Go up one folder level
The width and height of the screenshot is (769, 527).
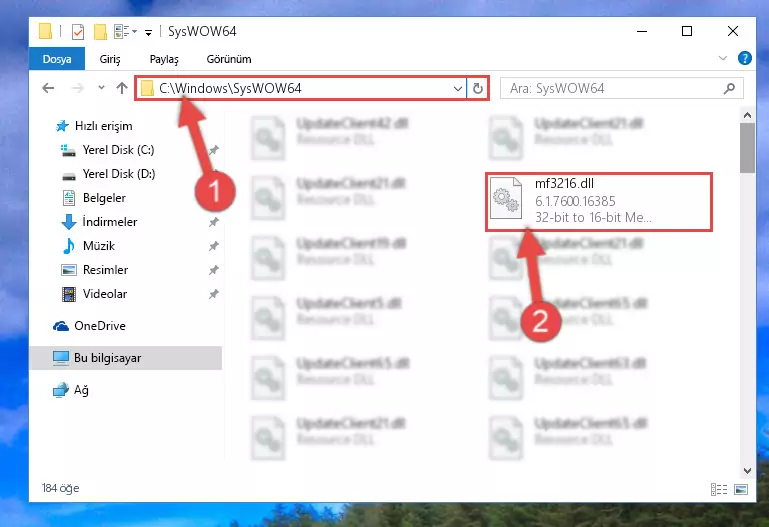click(x=122, y=88)
